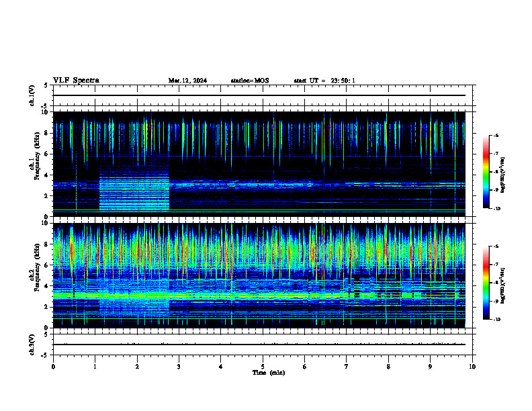
Task: Select the date text "Mar.12, 2024"
Action: 187,81
